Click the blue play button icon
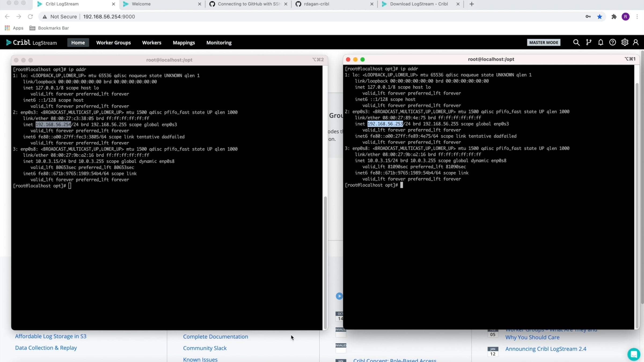The image size is (644, 362). tap(339, 296)
